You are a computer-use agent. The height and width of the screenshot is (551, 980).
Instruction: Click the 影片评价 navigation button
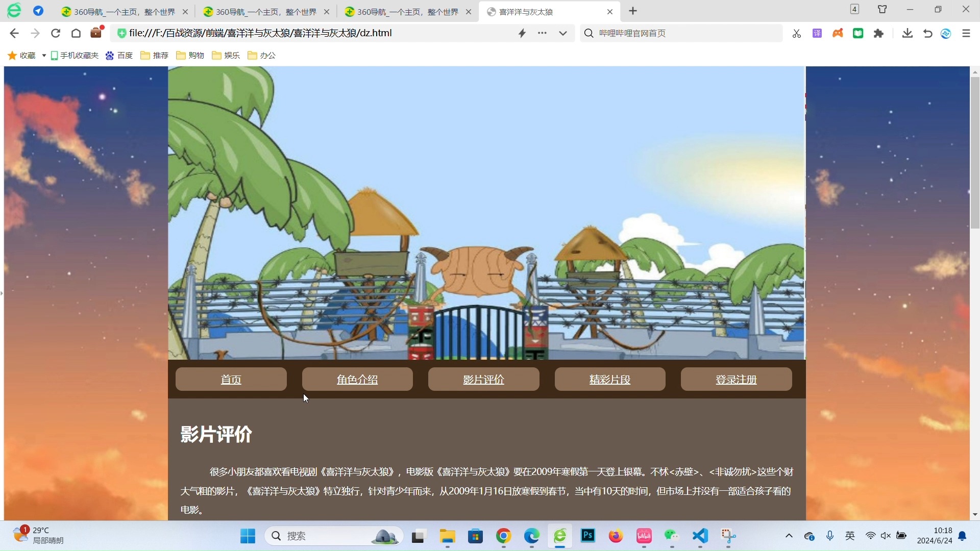pos(484,379)
